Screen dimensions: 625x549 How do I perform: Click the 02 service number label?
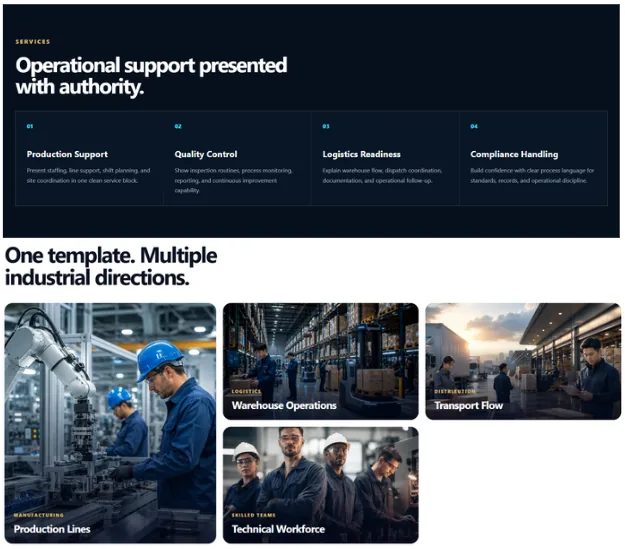click(178, 126)
